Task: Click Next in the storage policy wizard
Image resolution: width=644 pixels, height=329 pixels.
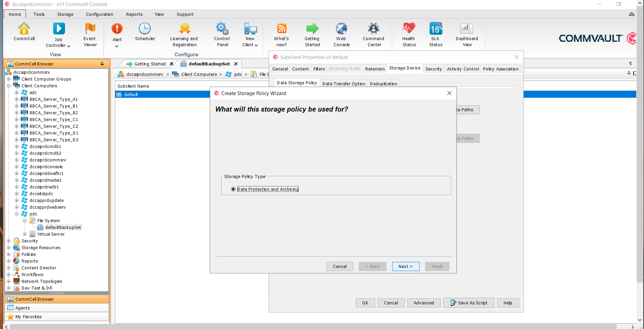Action: point(406,266)
